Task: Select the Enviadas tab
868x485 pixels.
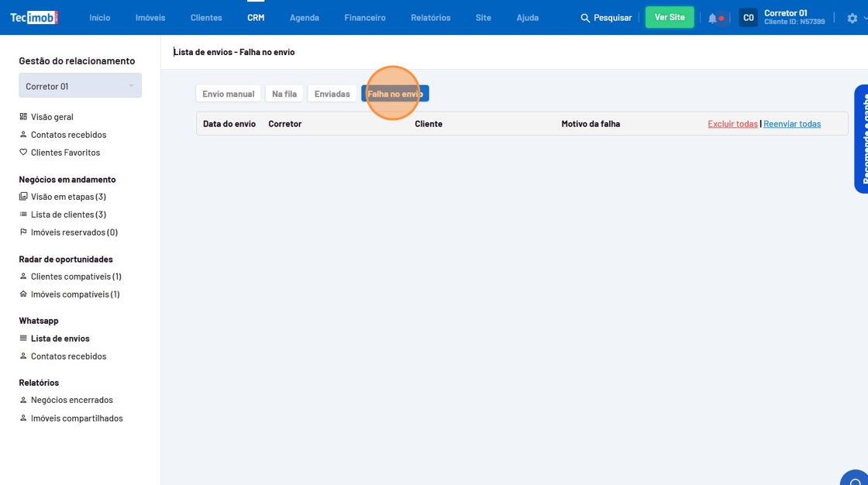Action: tap(332, 94)
